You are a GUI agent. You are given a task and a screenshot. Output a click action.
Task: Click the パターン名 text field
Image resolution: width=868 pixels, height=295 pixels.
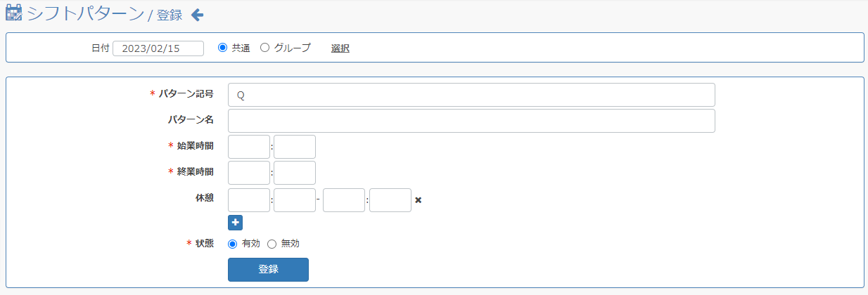[471, 121]
